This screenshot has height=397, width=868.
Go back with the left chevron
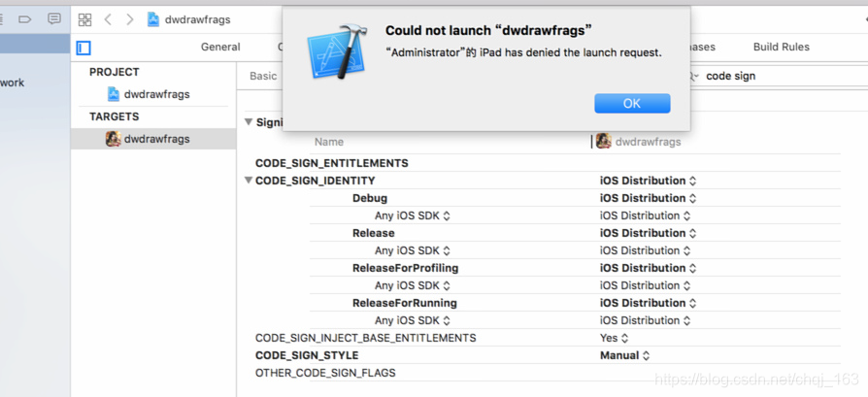click(108, 20)
